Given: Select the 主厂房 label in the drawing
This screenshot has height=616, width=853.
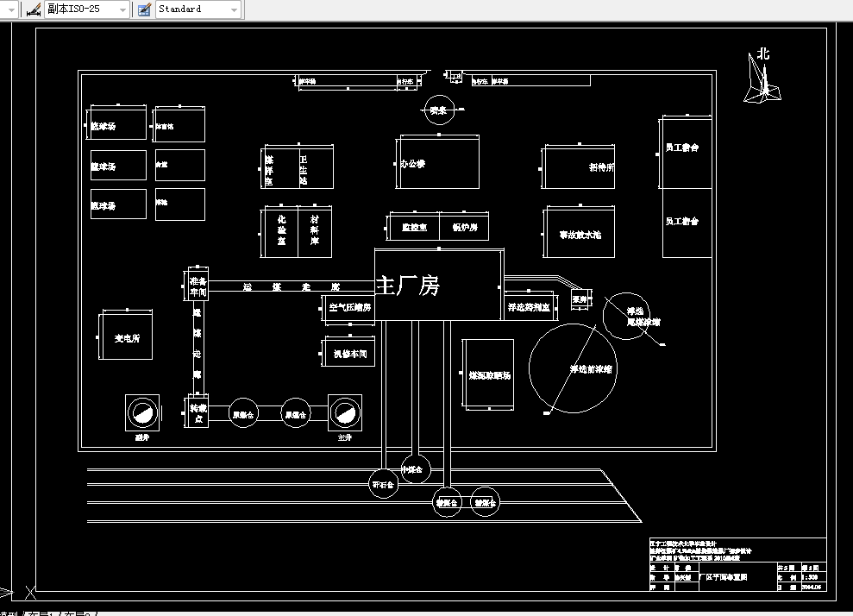Looking at the screenshot, I should 407,286.
